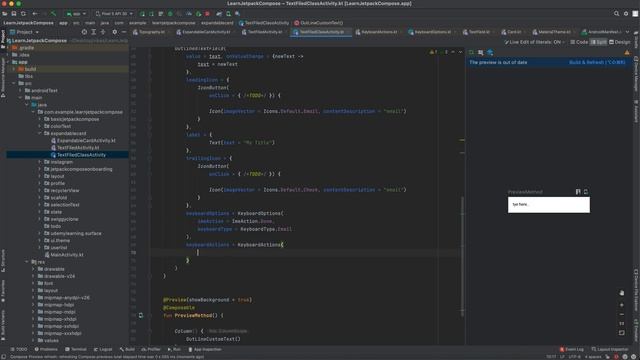Screen dimensions: 640x360
Task: Open the Project view selector dropdown
Action: click(24, 32)
